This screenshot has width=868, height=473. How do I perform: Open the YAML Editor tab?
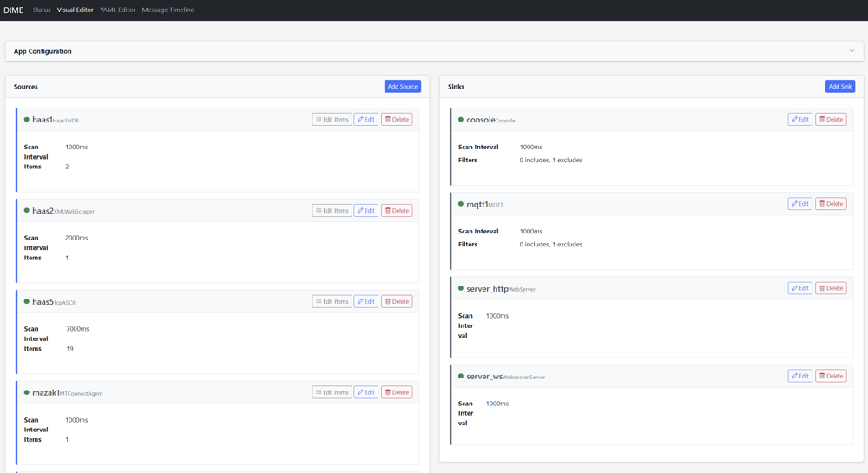point(117,10)
